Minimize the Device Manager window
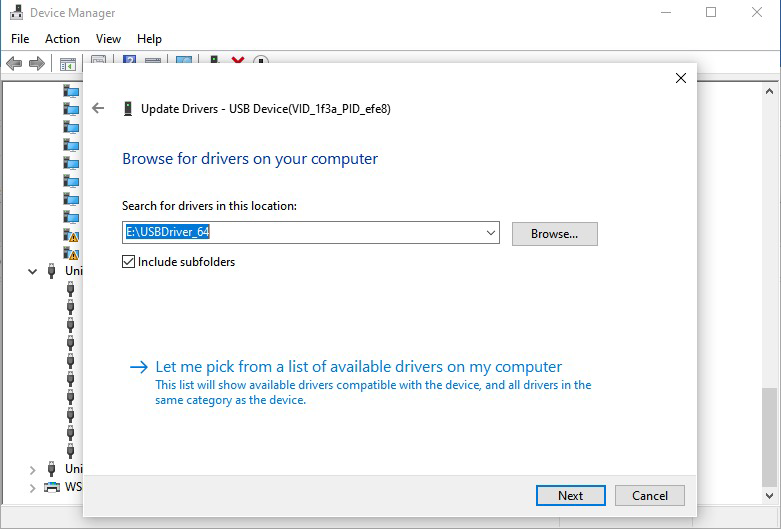 [x=666, y=12]
